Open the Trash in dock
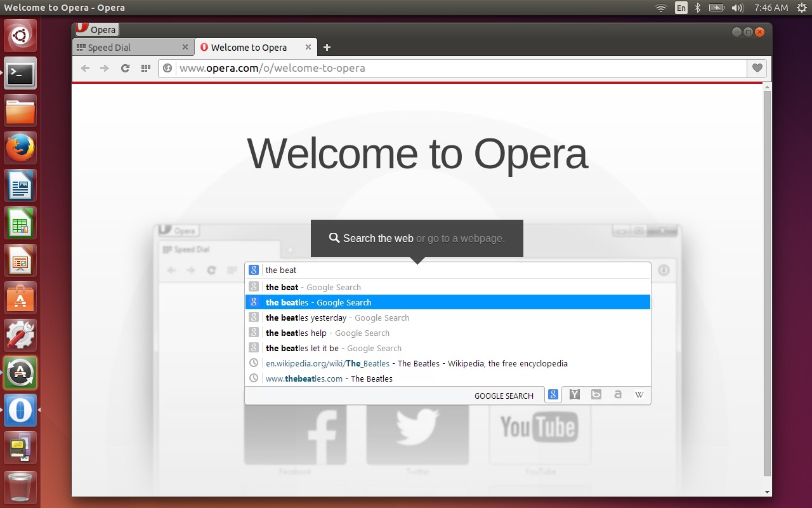 (x=21, y=487)
